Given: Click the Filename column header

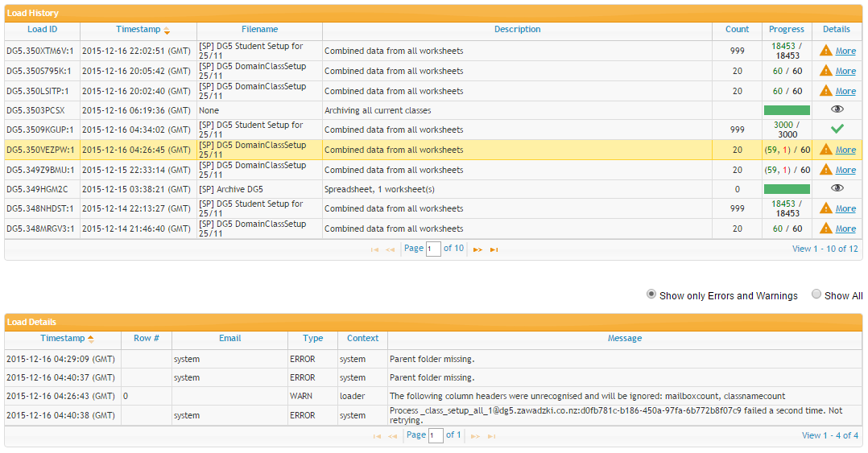Looking at the screenshot, I should tap(259, 30).
